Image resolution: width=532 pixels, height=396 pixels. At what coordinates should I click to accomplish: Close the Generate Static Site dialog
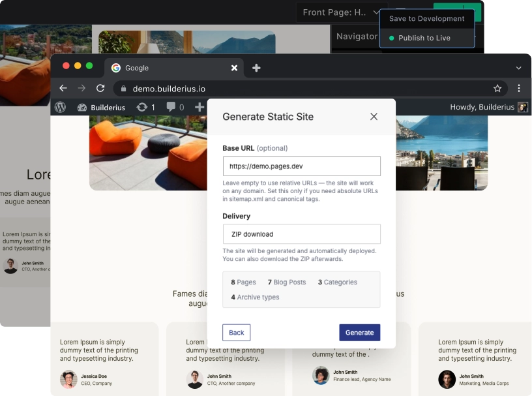pos(374,117)
